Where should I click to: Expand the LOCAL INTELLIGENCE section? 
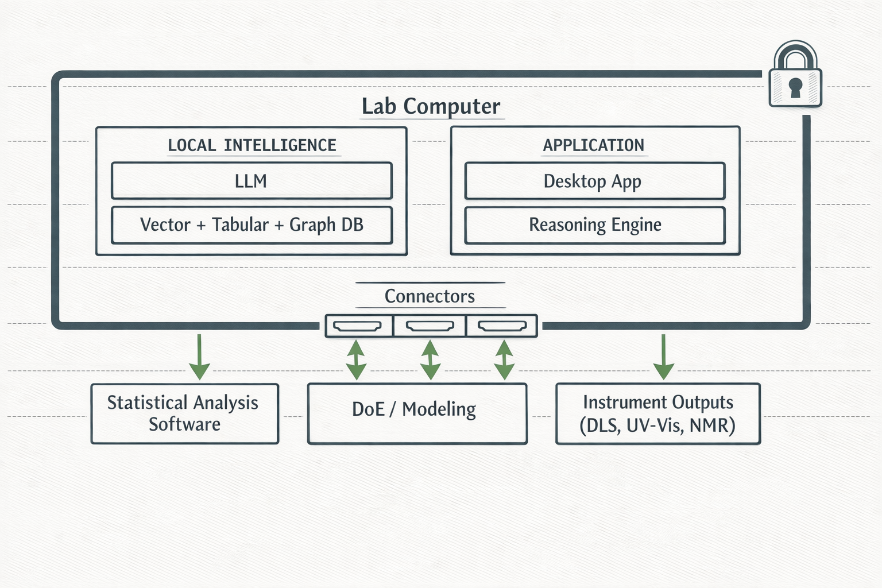(252, 145)
